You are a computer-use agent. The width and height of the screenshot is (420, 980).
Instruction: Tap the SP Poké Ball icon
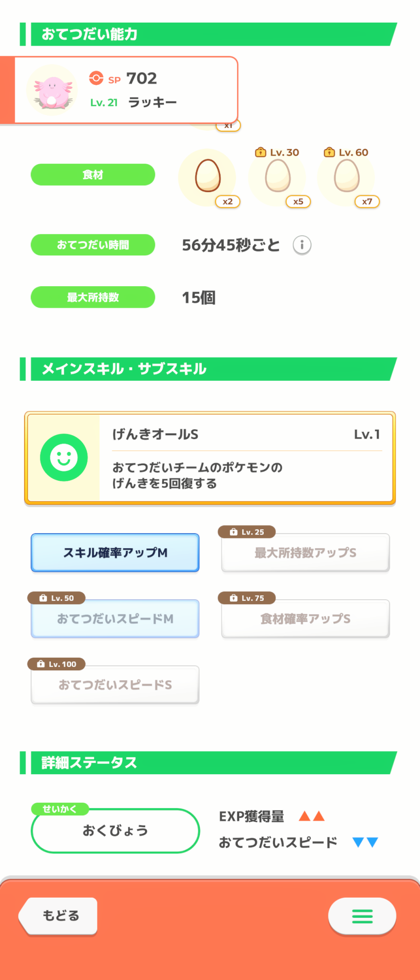point(96,78)
